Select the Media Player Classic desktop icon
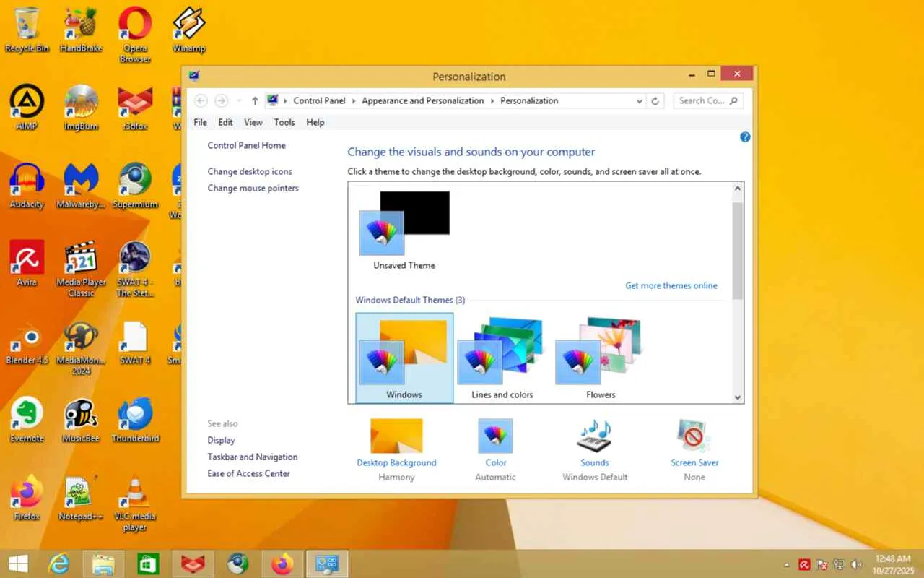Screen dimensions: 924x578 81,269
